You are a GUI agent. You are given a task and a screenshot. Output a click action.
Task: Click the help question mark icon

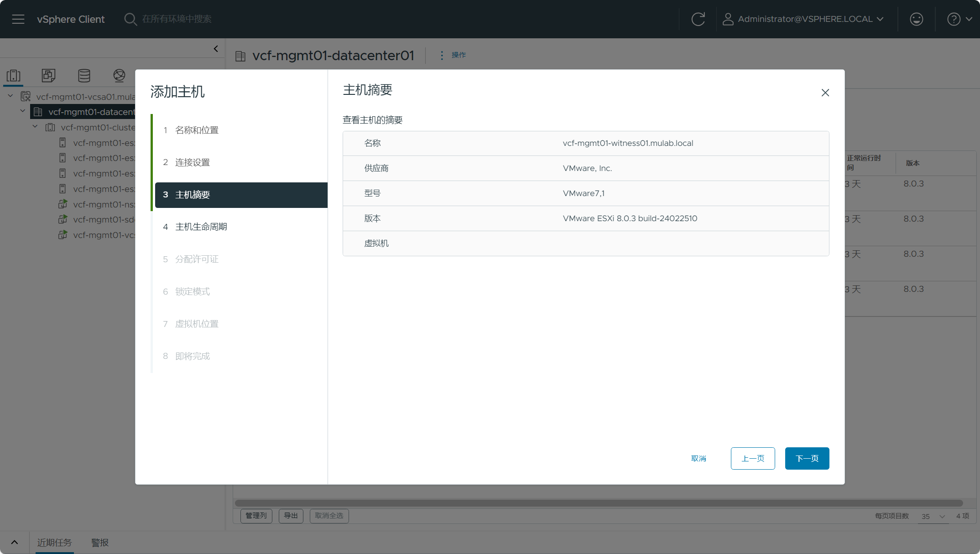(954, 19)
